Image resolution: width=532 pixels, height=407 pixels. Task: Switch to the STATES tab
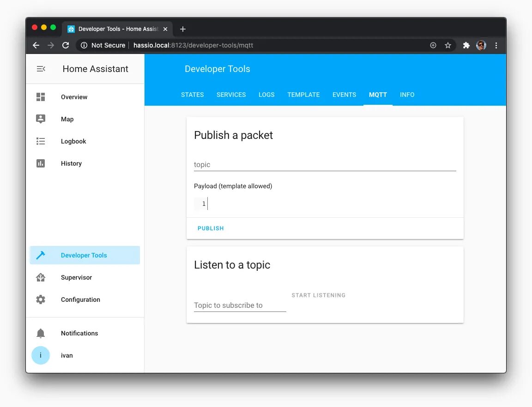pyautogui.click(x=193, y=95)
